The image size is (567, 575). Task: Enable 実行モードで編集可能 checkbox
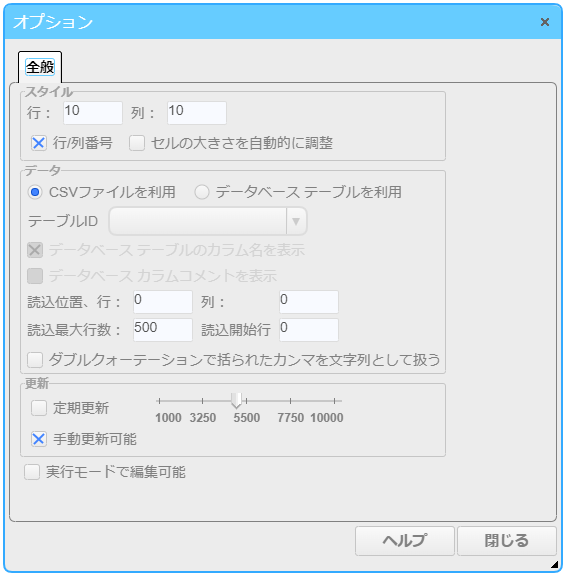coord(32,472)
